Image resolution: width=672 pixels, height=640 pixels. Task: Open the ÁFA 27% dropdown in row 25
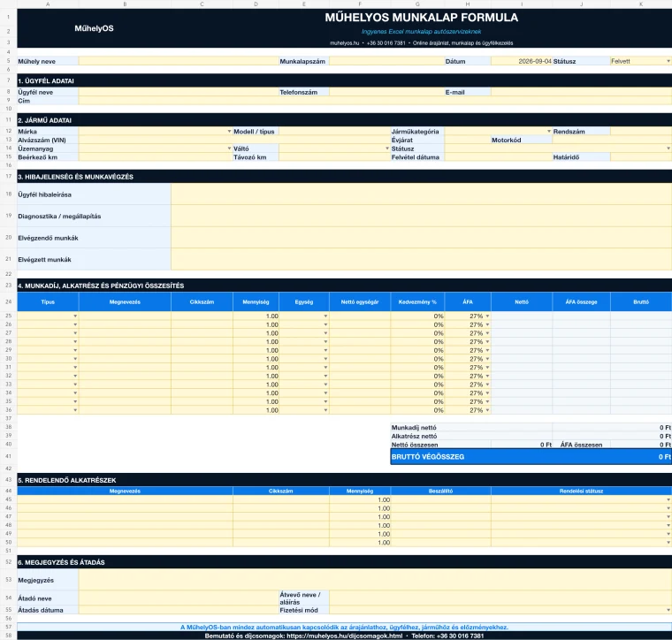(487, 316)
